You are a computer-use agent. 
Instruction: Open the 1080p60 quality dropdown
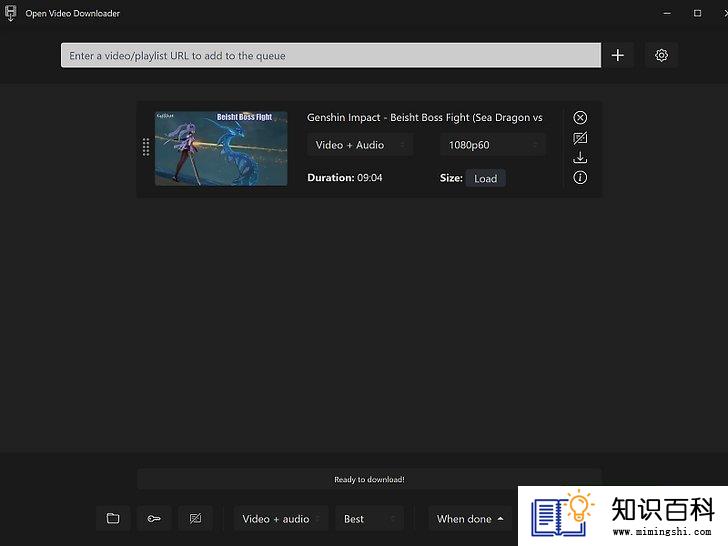click(493, 145)
